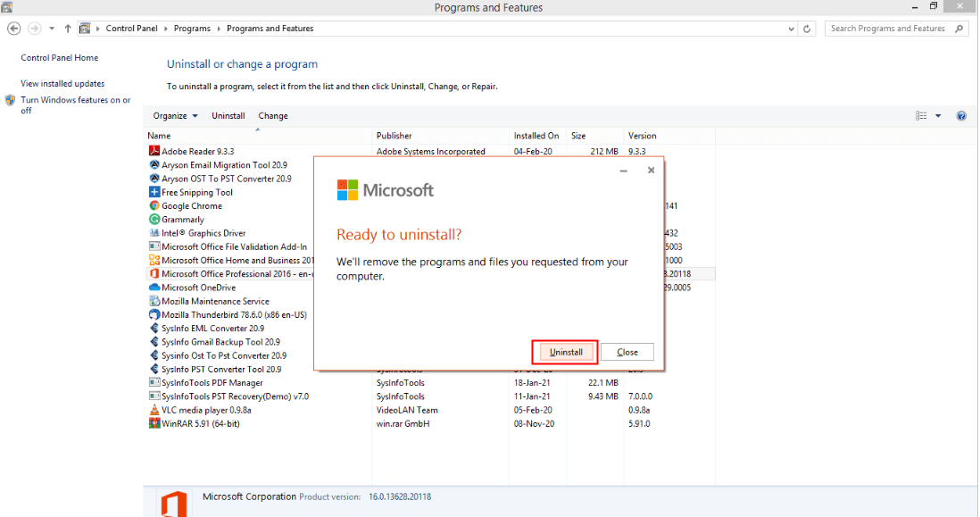Viewport: 980px width, 517px height.
Task: Click the "9.43 MB" size cell
Action: pyautogui.click(x=603, y=396)
